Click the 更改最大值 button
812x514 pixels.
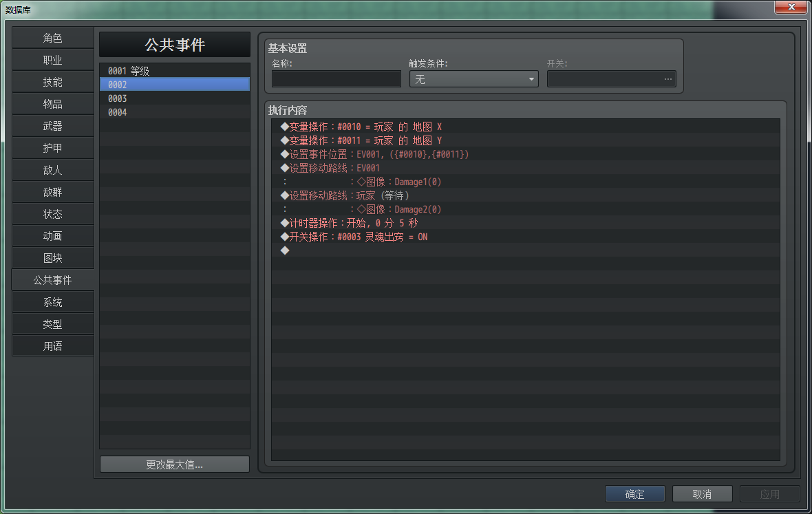click(175, 464)
